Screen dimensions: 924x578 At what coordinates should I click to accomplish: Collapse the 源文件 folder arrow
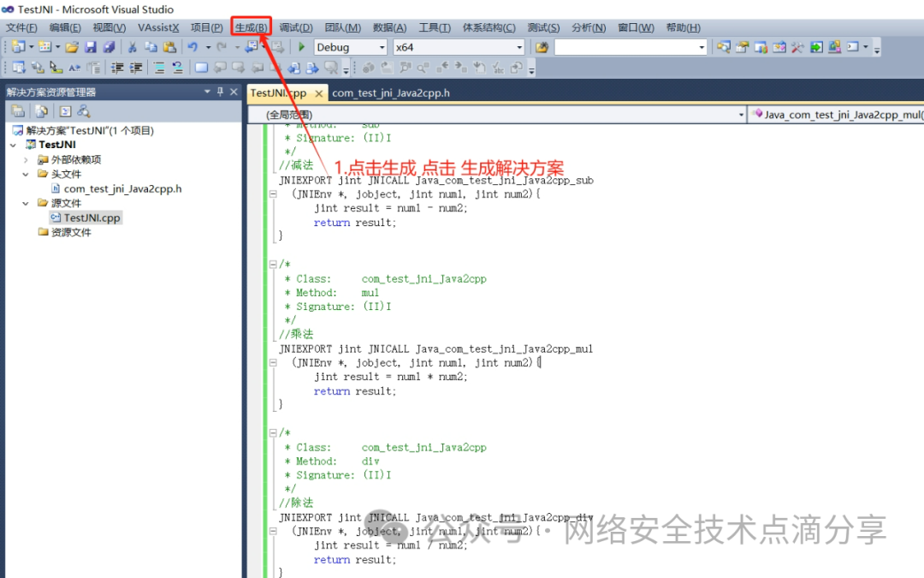point(26,204)
